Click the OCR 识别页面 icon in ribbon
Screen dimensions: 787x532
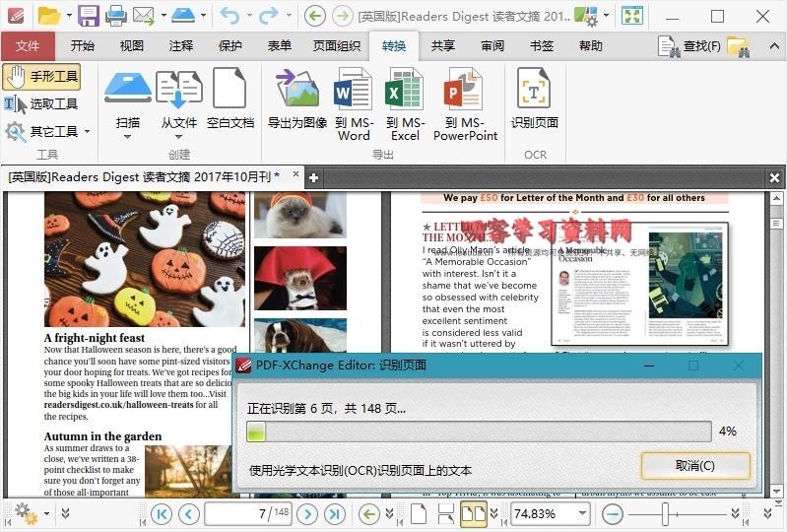(534, 89)
